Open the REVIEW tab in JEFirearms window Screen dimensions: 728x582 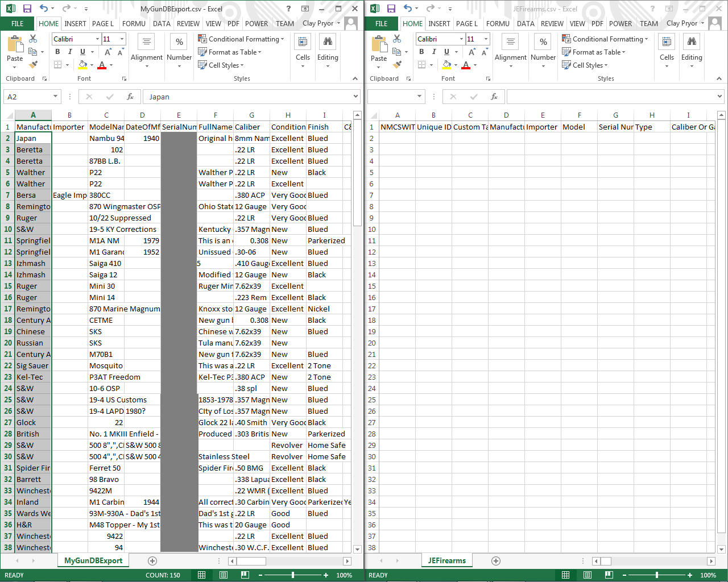point(552,24)
